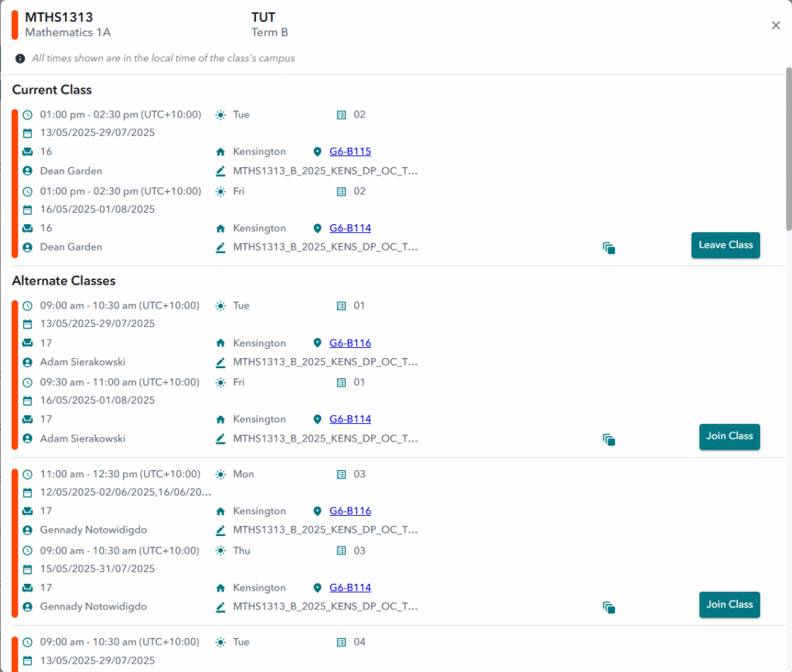Click the vertical scrollbar of class list
Viewport: 792px width, 672px height.
click(788, 147)
